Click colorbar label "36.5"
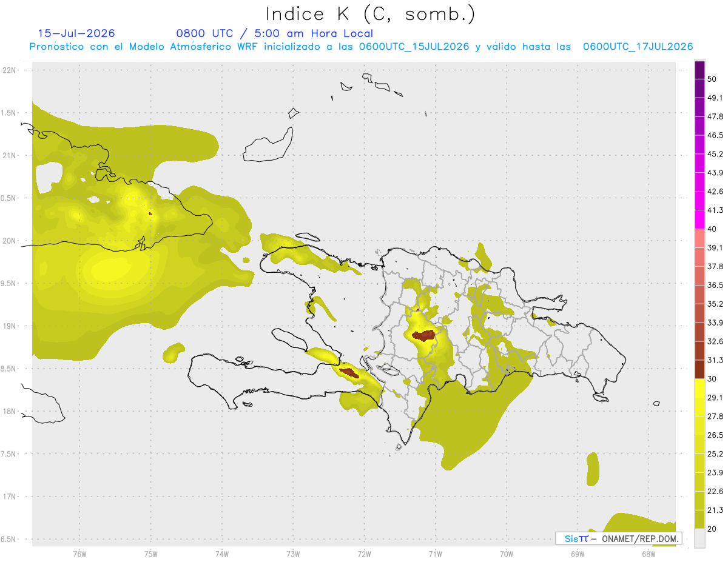This screenshot has height=562, width=728. tap(715, 285)
